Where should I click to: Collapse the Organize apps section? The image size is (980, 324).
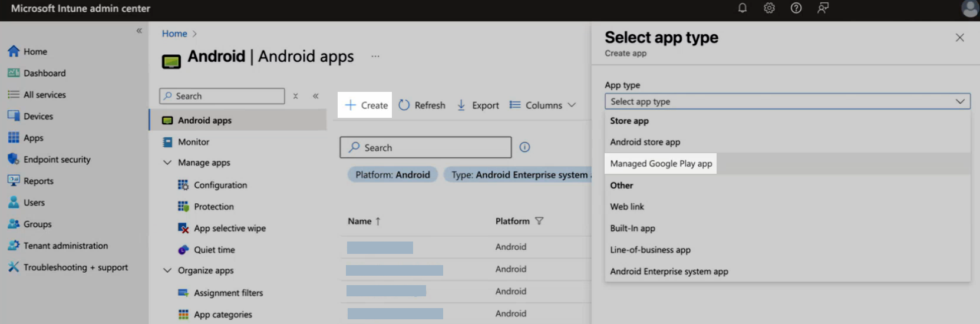point(167,270)
